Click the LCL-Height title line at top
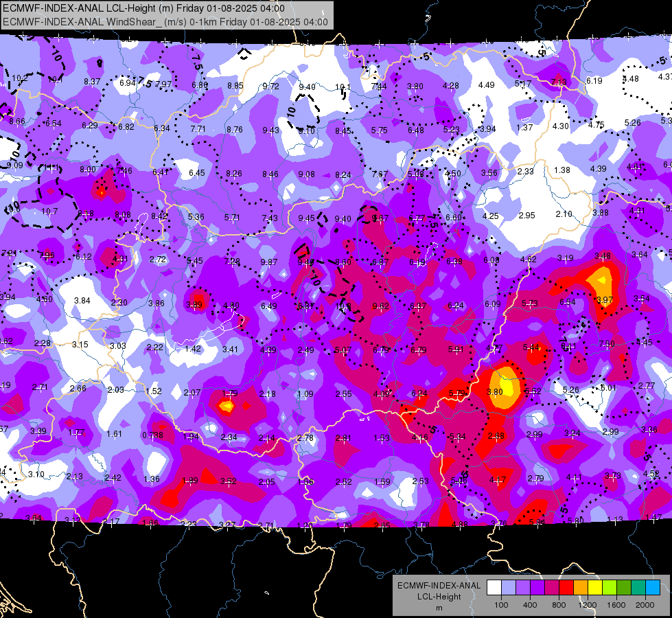Screen dimensions: 672x618 (x=143, y=8)
